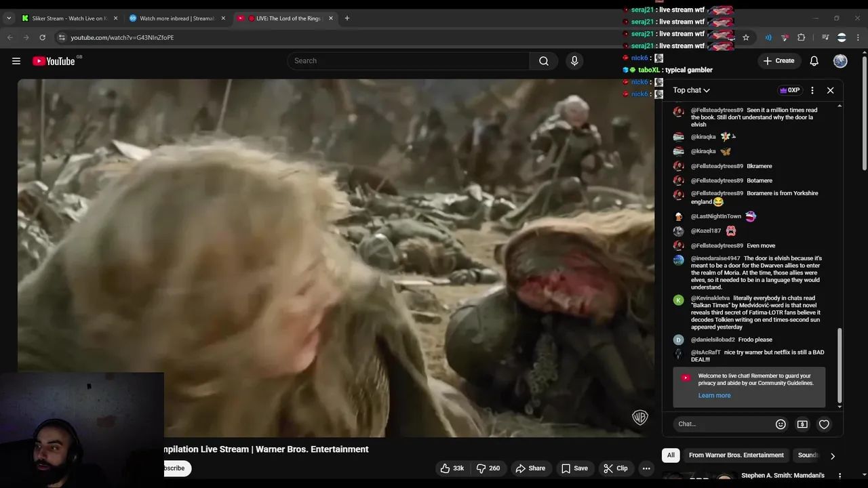Start voice search with the microphone icon
Image resolution: width=868 pixels, height=488 pixels.
[x=574, y=61]
